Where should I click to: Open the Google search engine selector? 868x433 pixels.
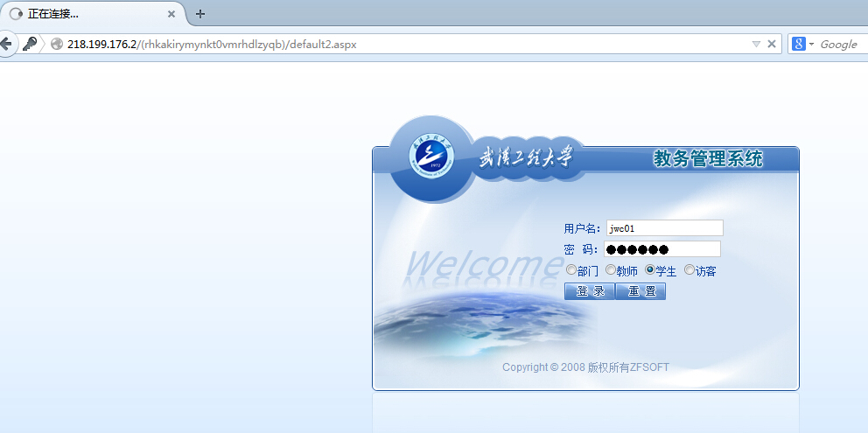[x=802, y=45]
